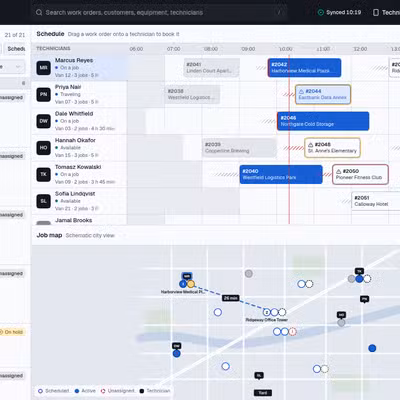This screenshot has height=400, width=400.
Task: Click the warning triangle on job #2048
Action: (x=311, y=145)
